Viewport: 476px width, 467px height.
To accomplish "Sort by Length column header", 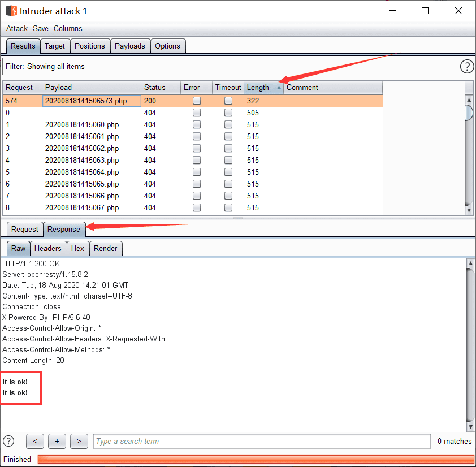I will (x=258, y=88).
